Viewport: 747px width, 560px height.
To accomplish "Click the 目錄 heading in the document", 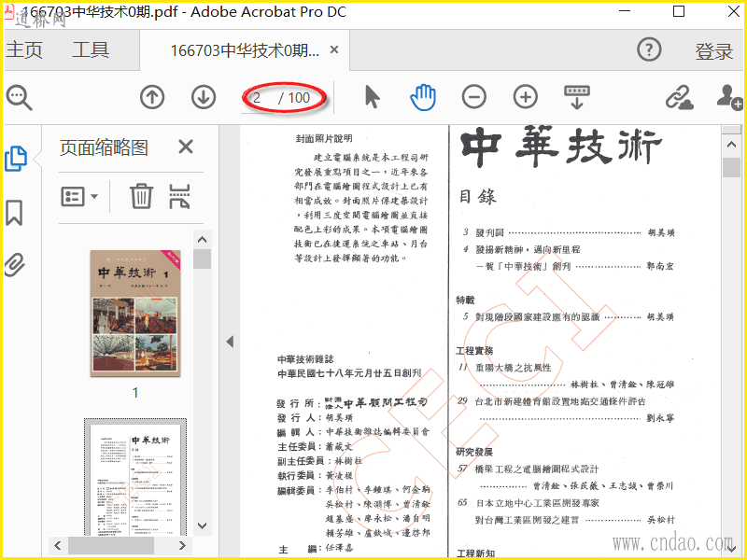I will pyautogui.click(x=478, y=197).
